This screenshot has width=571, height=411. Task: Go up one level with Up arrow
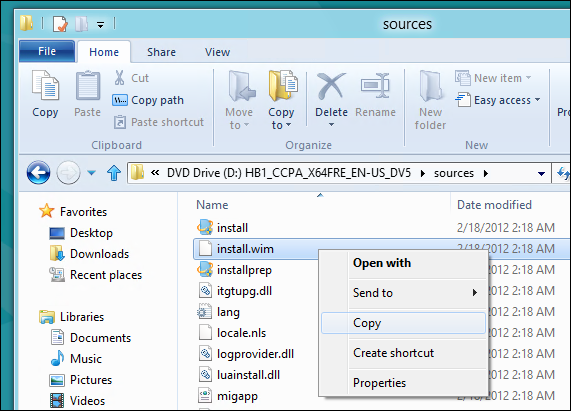point(114,173)
